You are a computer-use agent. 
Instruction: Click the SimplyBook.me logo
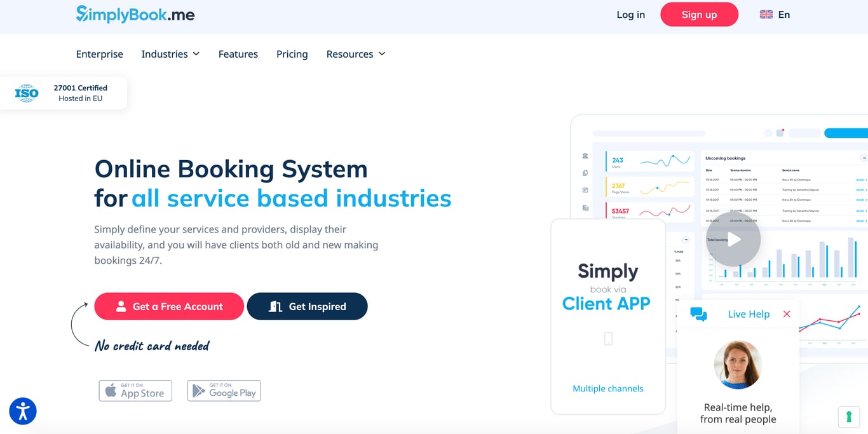[x=135, y=14]
